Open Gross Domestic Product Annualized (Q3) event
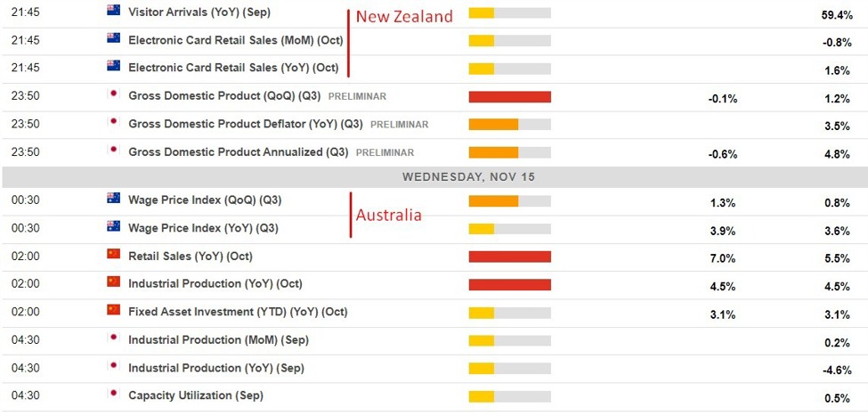Image resolution: width=868 pixels, height=416 pixels. coord(239,151)
